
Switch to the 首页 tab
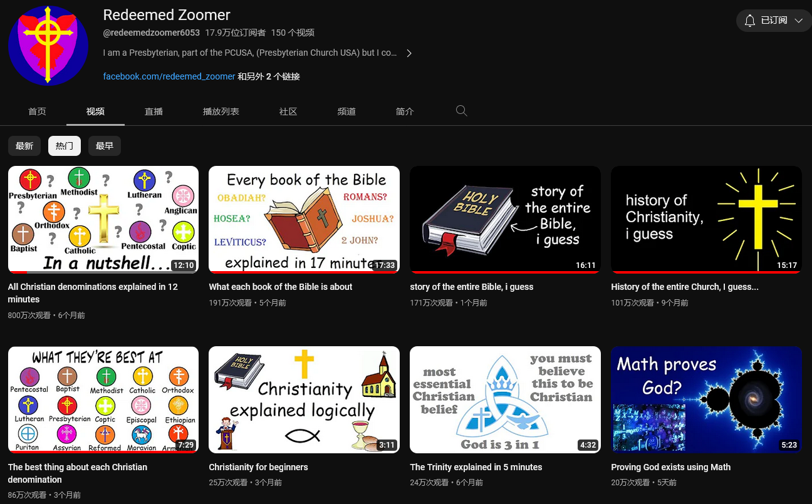37,111
